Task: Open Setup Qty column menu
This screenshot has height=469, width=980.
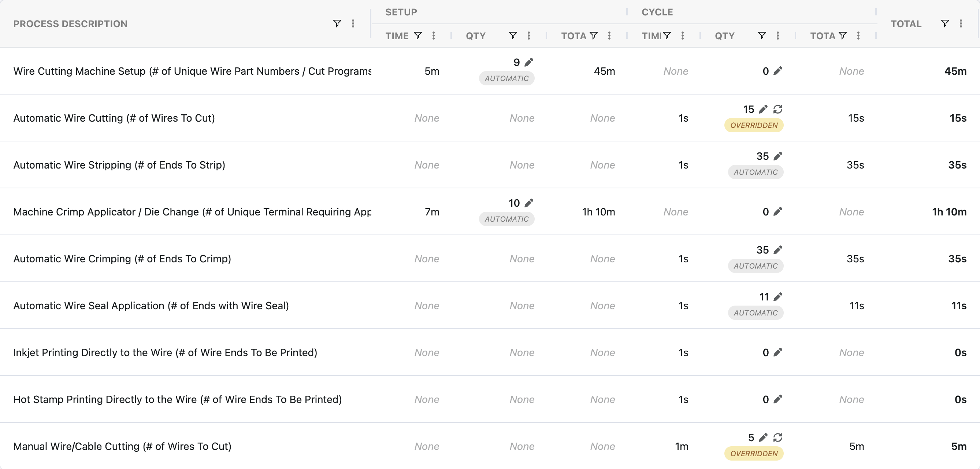Action: point(529,36)
